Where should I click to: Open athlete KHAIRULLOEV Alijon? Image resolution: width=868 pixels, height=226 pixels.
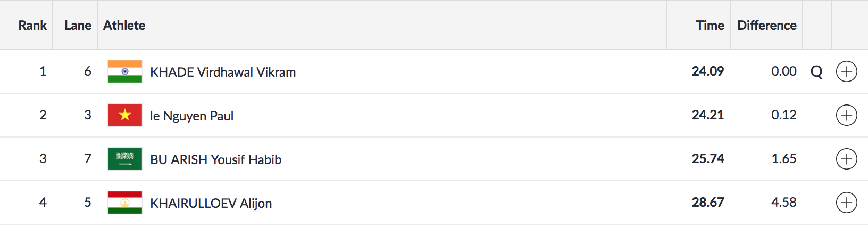tap(211, 204)
